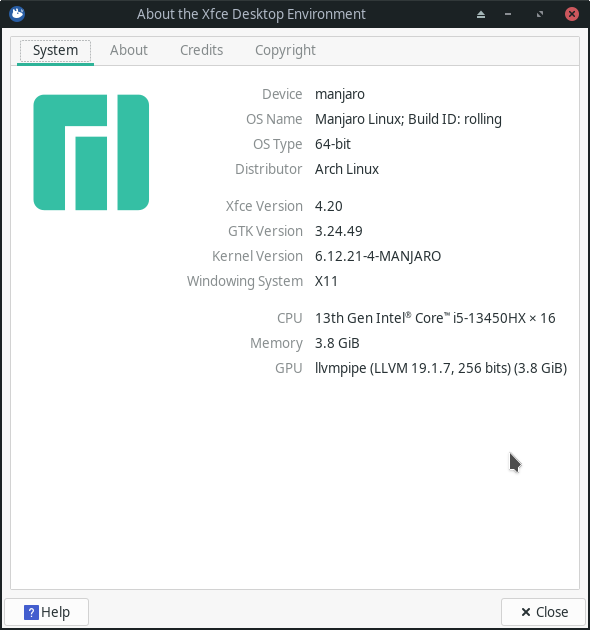The image size is (590, 630).
Task: Click the 'GPU' label
Action: (x=289, y=368)
